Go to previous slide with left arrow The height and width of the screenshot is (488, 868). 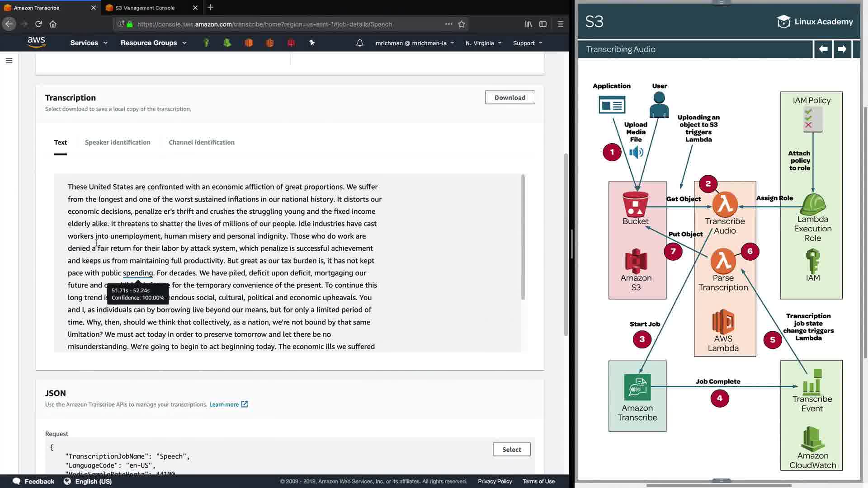(823, 49)
